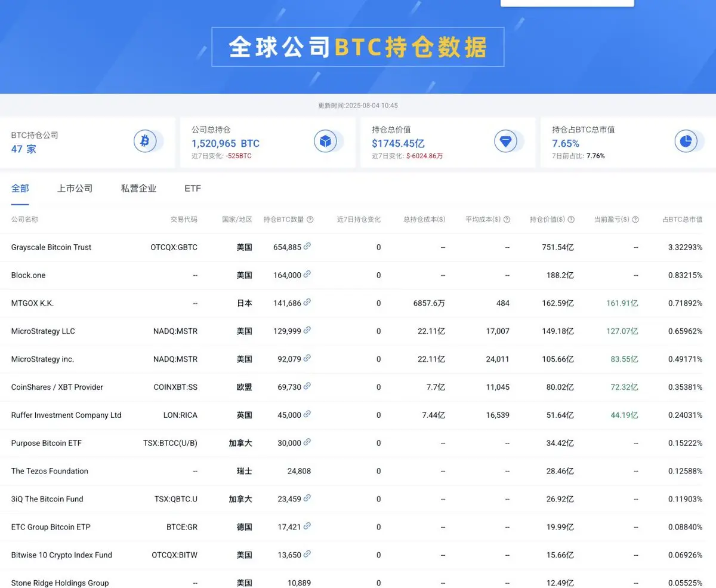
Task: Click the $1745.45亿 total value figure
Action: point(398,143)
